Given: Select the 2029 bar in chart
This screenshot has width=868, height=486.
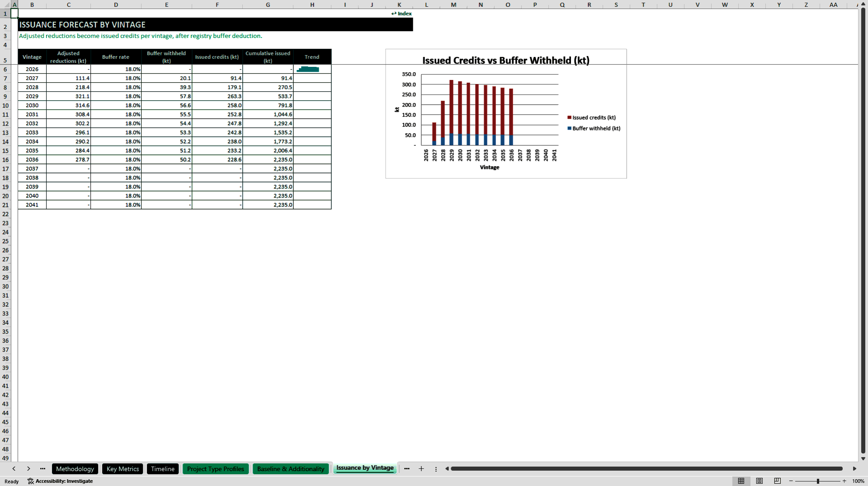Looking at the screenshot, I should click(x=451, y=112).
